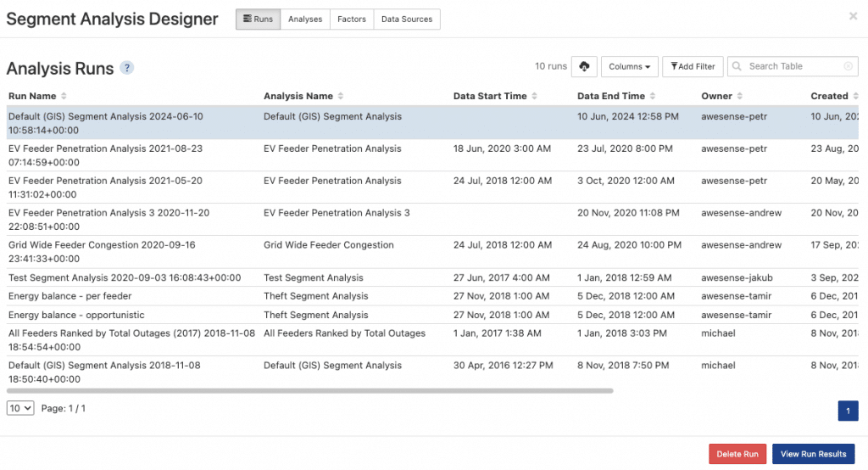
Task: Switch to the Analyses tab
Action: [305, 19]
